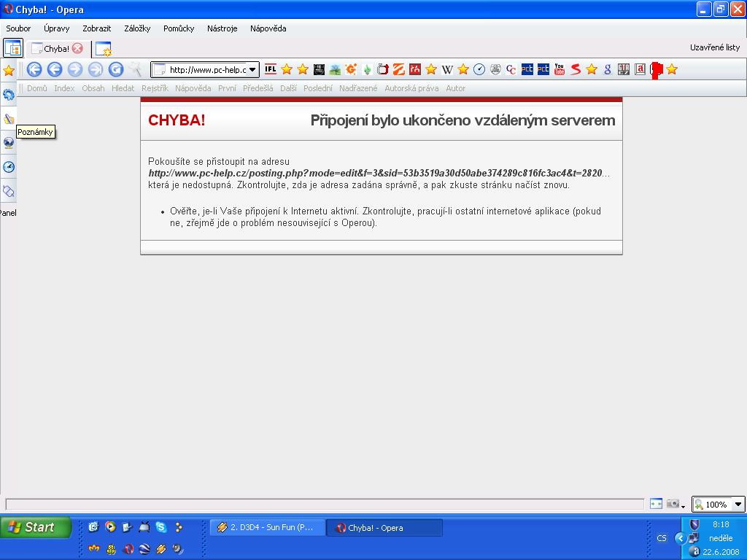The height and width of the screenshot is (560, 747).
Task: Expand the Uzavřené listy closed tabs list
Action: click(x=714, y=47)
